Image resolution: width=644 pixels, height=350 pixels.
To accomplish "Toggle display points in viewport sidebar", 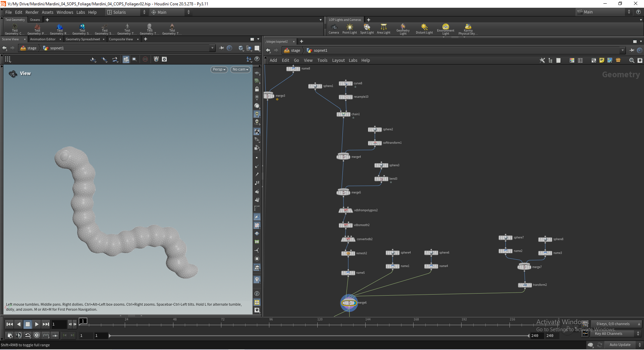I will pyautogui.click(x=257, y=158).
